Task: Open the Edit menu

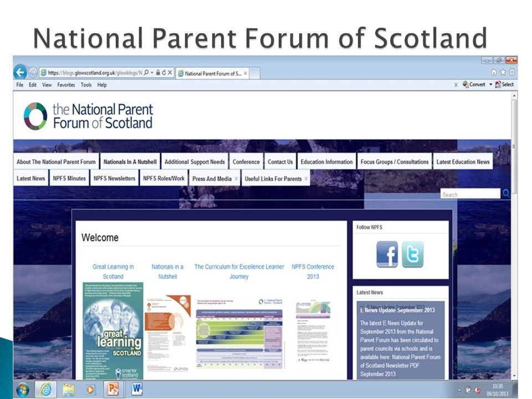Action: coord(33,85)
